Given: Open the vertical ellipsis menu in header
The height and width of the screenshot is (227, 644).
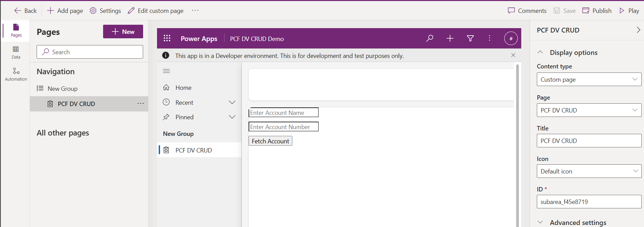Looking at the screenshot, I should pyautogui.click(x=489, y=38).
